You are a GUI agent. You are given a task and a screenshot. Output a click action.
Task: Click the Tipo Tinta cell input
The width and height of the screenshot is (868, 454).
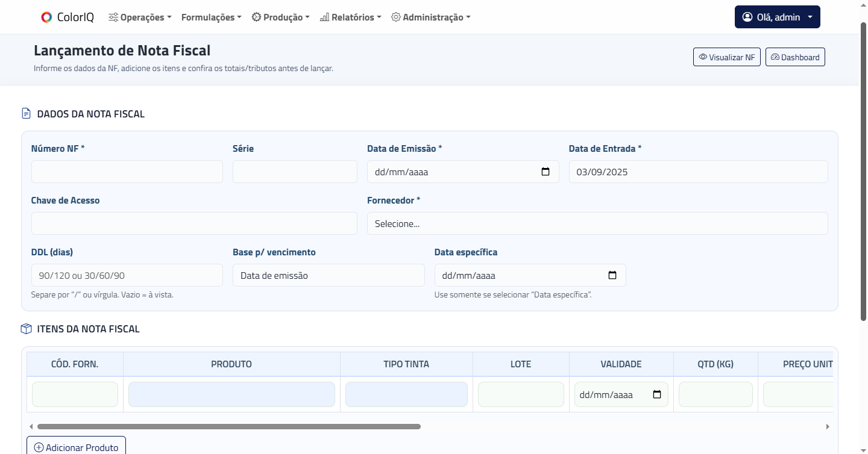coord(406,394)
